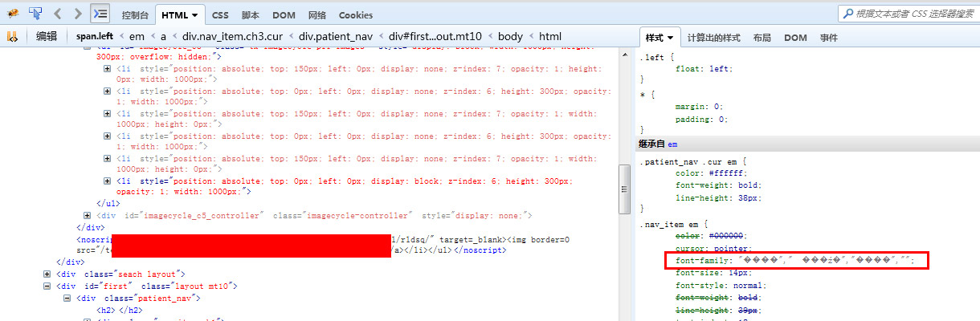This screenshot has height=321, width=980.
Task: Click the em link after 继承自
Action: [x=672, y=144]
